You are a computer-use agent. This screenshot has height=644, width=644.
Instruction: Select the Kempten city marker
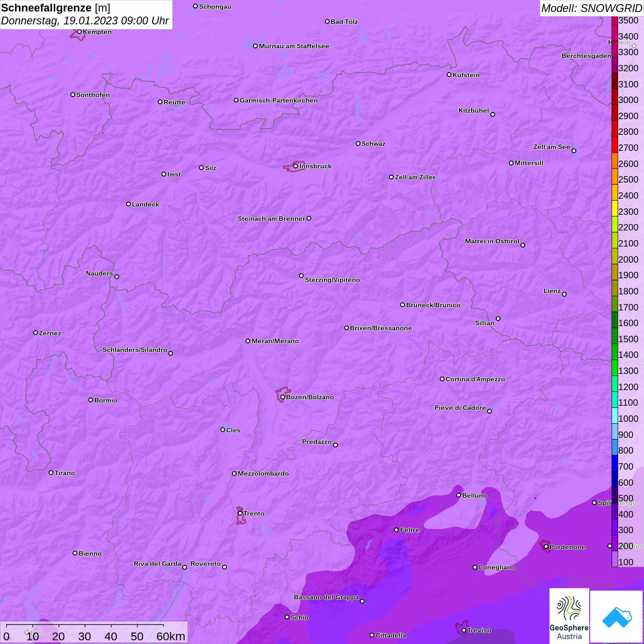click(x=79, y=32)
